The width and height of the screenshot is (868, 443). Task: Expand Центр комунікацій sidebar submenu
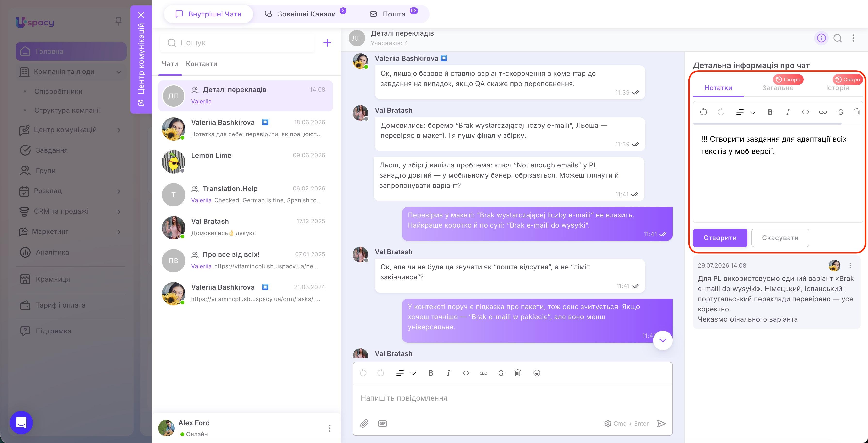click(119, 130)
